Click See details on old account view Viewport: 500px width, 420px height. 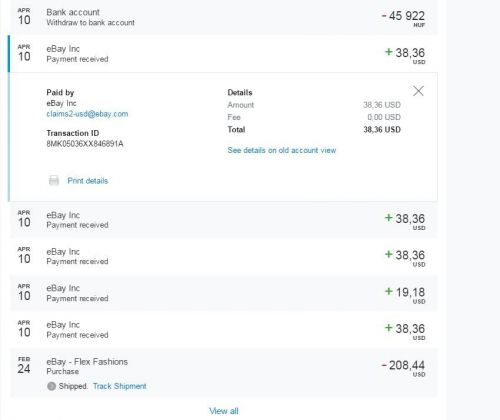click(x=282, y=150)
